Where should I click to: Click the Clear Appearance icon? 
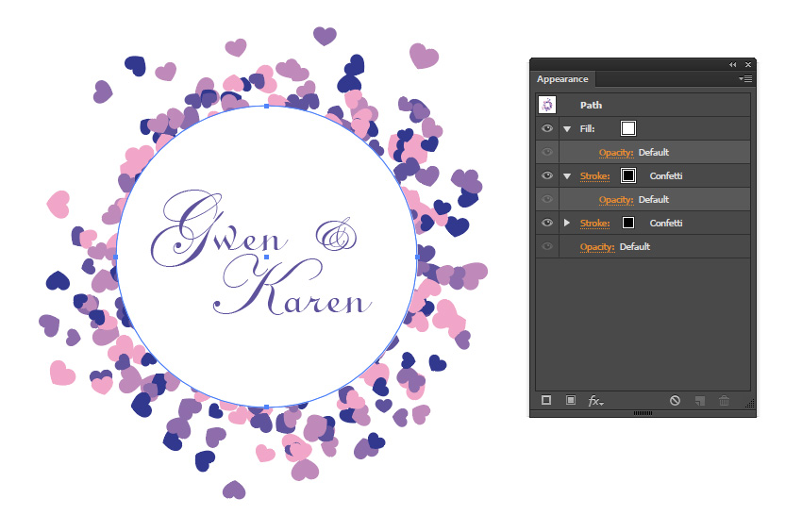point(676,401)
